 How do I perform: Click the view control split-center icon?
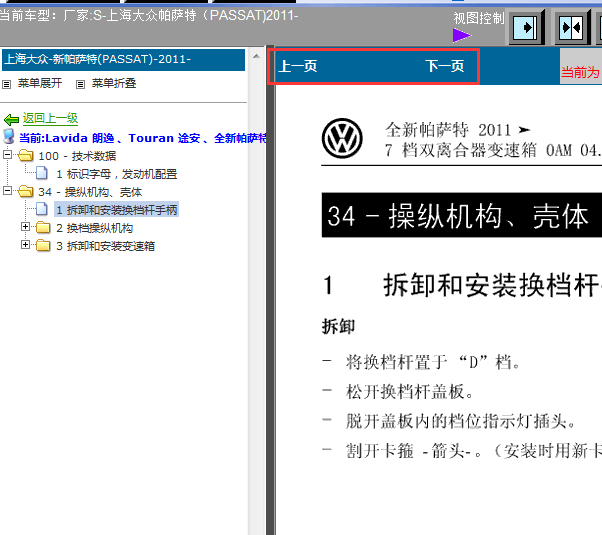coord(572,28)
